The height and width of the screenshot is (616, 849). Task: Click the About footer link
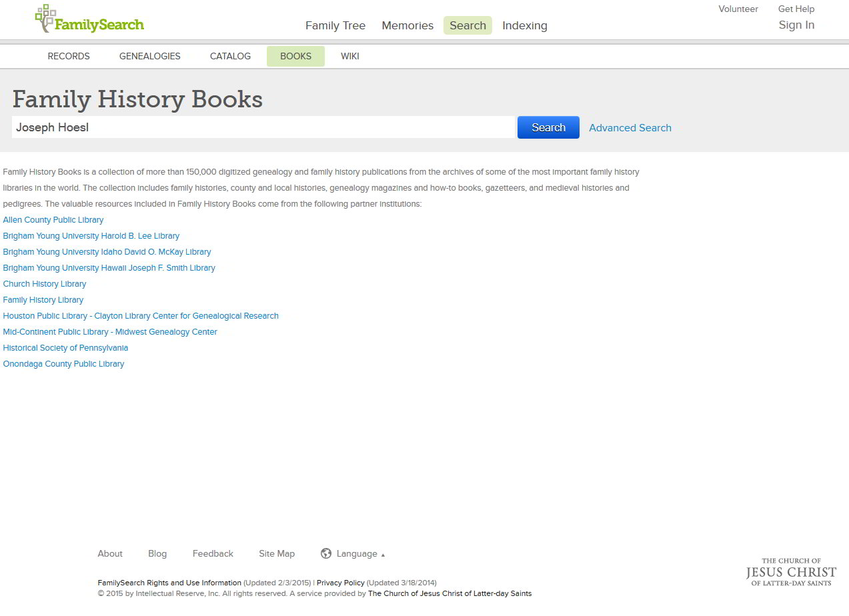(x=110, y=553)
